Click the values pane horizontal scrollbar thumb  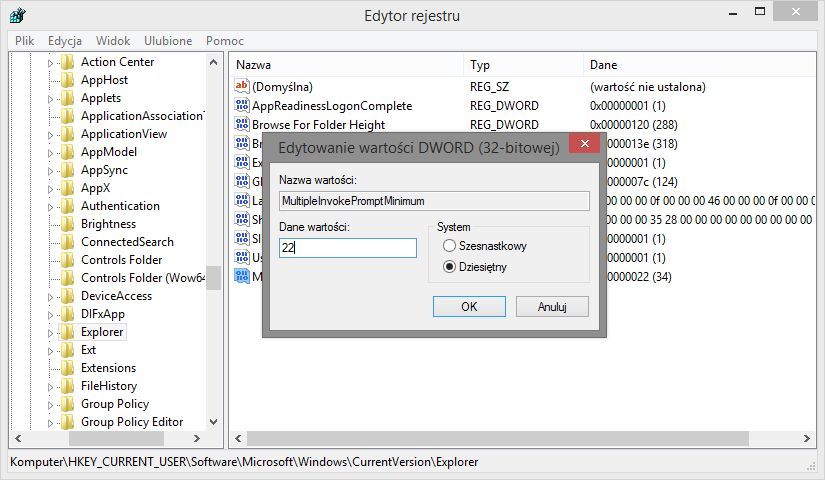click(498, 438)
